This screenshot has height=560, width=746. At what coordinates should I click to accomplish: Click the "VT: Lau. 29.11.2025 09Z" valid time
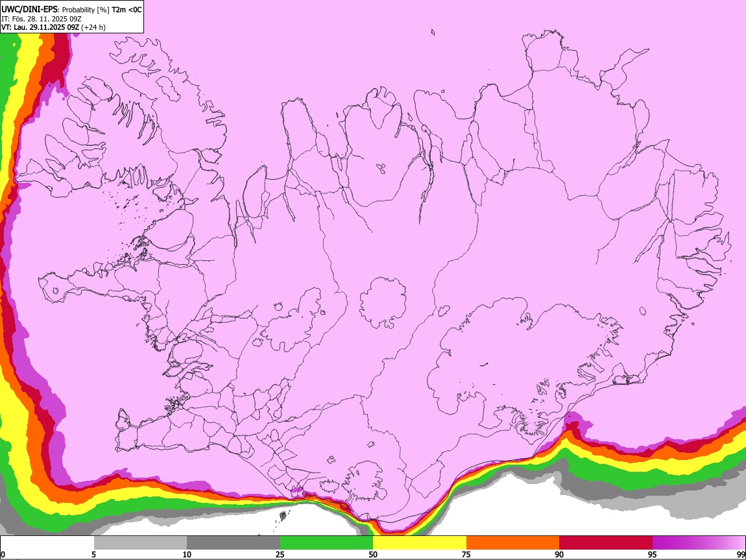coord(40,27)
